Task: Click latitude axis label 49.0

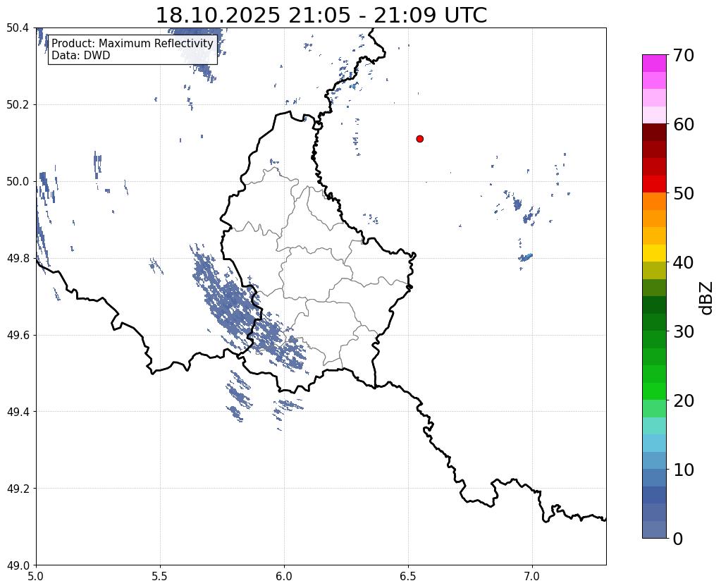Action: [18, 565]
